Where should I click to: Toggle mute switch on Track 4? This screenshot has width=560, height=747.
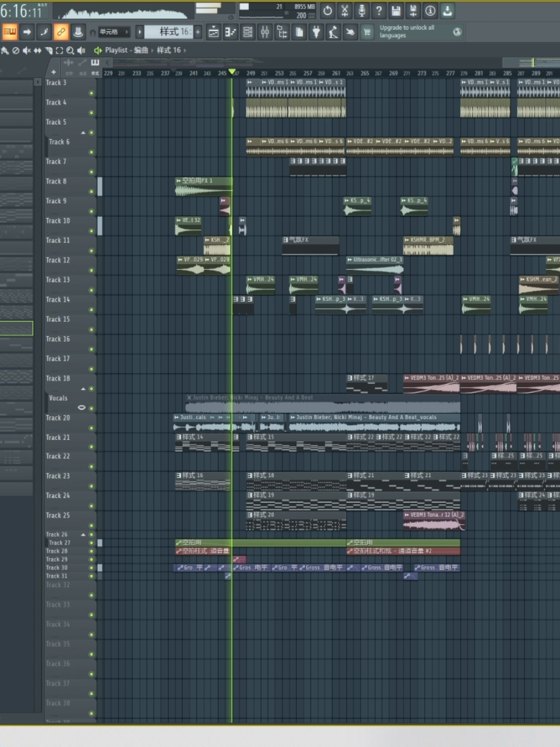click(92, 113)
